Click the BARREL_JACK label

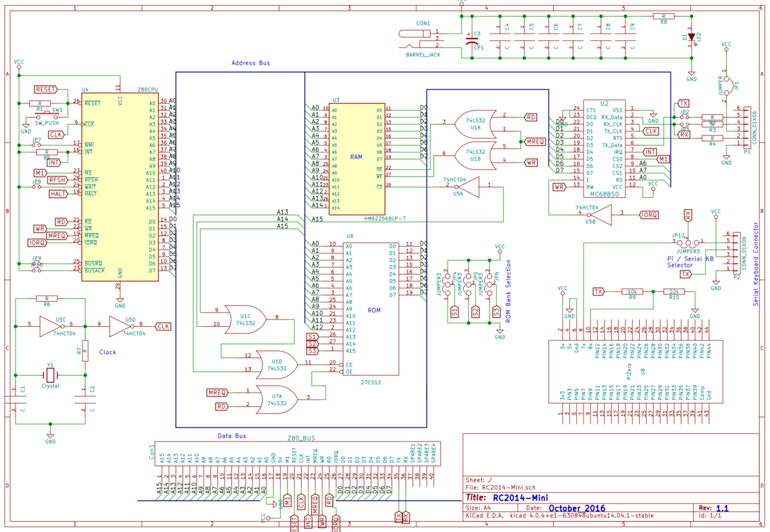[x=423, y=56]
